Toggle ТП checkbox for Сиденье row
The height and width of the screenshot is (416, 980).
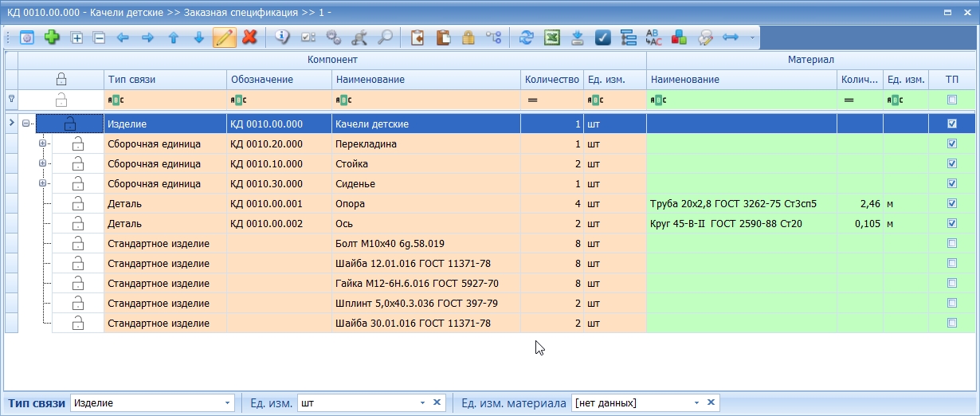point(951,183)
